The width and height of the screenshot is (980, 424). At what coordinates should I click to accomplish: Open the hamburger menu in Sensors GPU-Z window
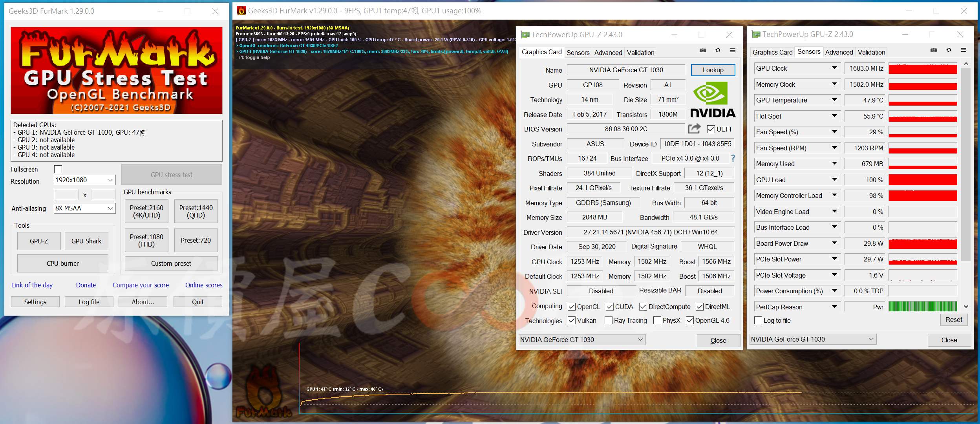point(964,50)
